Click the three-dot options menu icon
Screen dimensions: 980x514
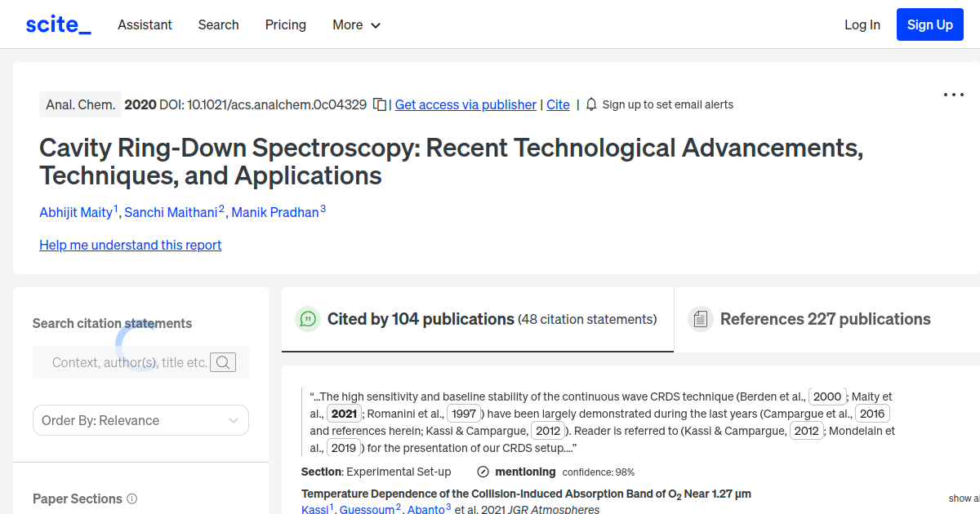point(953,95)
